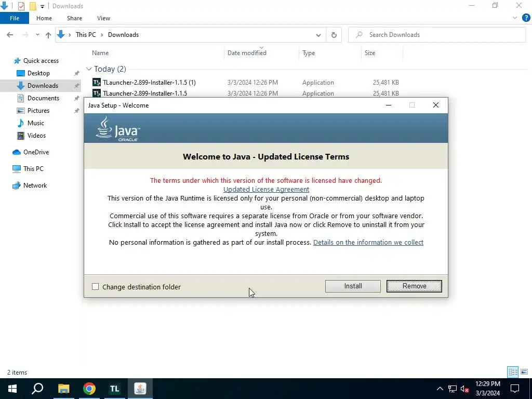Go forward with the Explorer forward arrow
The width and height of the screenshot is (532, 399).
(25, 35)
